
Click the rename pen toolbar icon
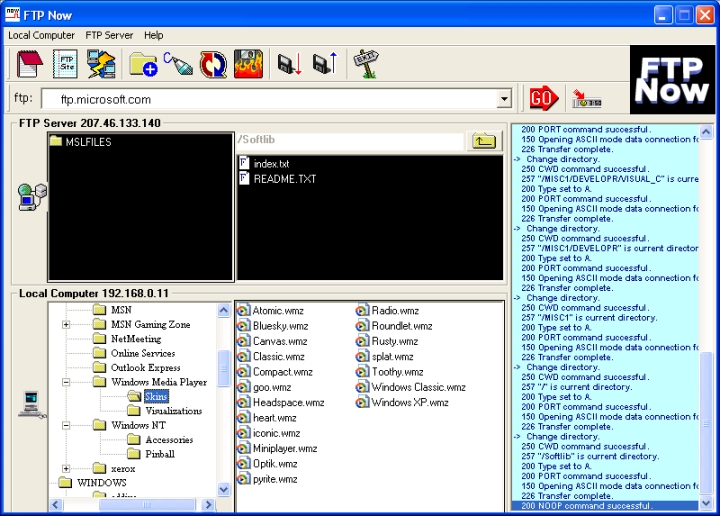click(178, 64)
